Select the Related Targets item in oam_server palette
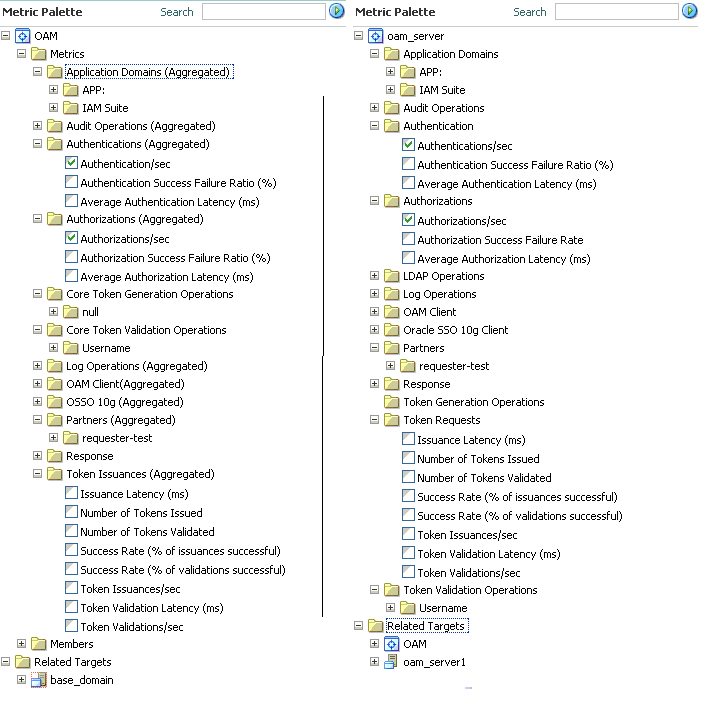 [x=426, y=626]
